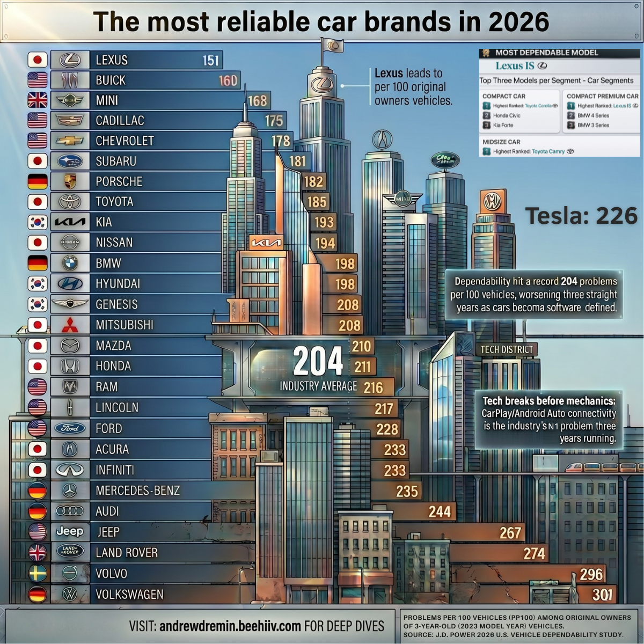Click the score value 301
The height and width of the screenshot is (644, 644).
click(602, 595)
